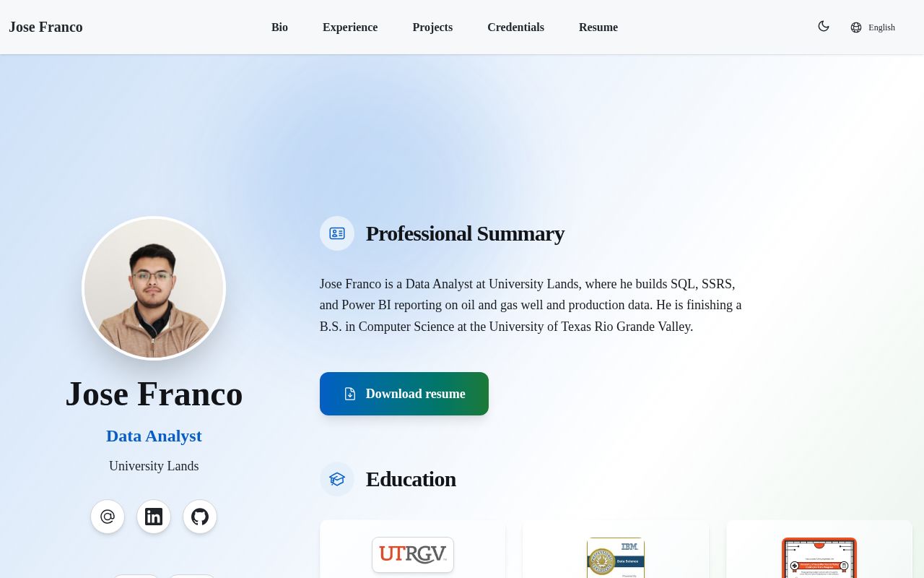Open the English language selector
Viewport: 924px width, 578px height.
pyautogui.click(x=873, y=27)
